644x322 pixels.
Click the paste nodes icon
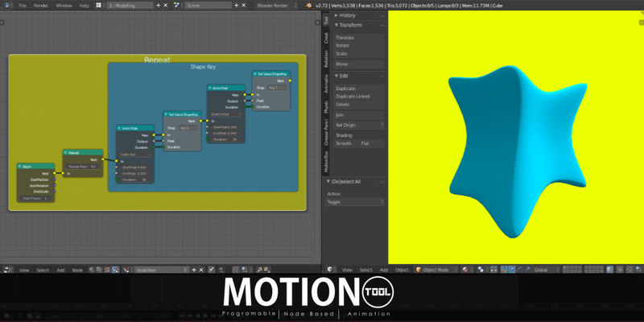click(x=266, y=270)
